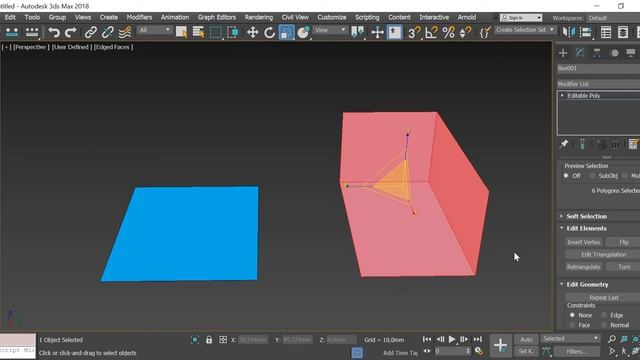Open the Hierarchy panel tab
This screenshot has width=640, height=360.
pyautogui.click(x=597, y=53)
